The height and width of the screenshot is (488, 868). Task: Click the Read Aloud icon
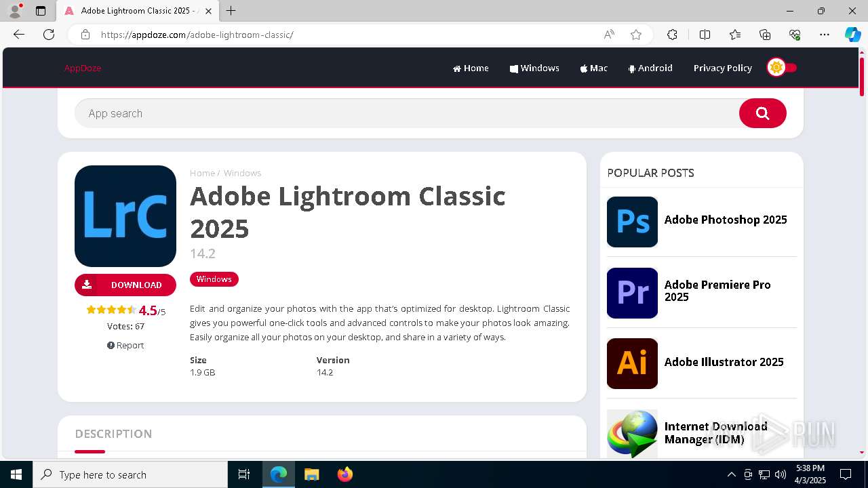609,35
